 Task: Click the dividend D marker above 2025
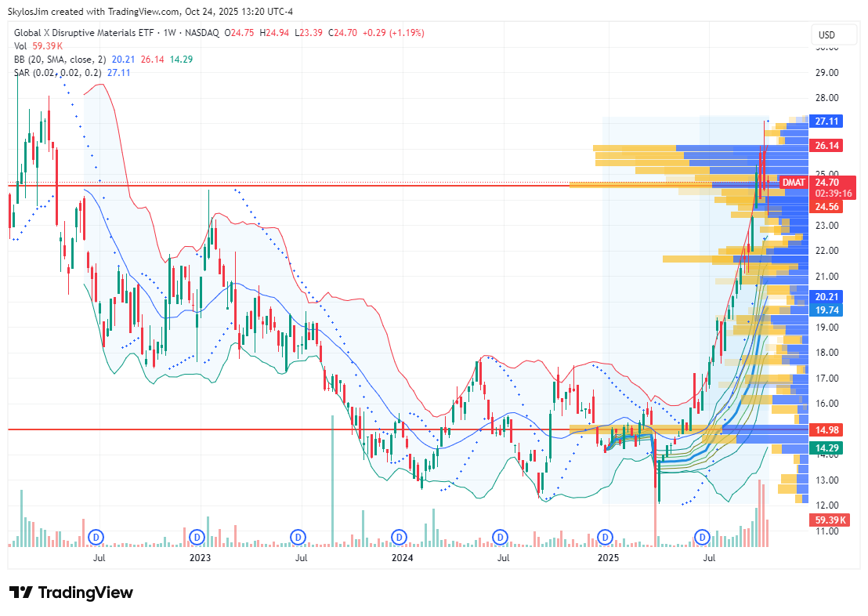[605, 537]
